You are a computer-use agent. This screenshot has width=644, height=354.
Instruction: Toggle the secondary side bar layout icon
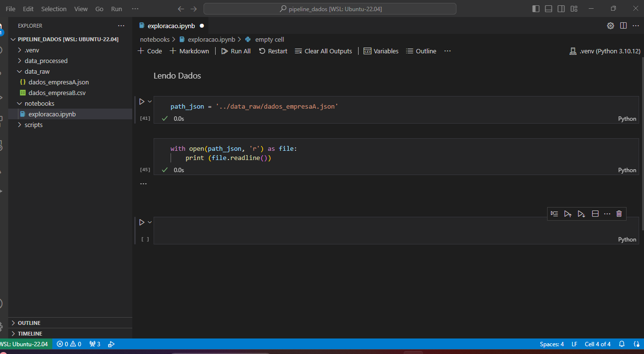click(561, 9)
